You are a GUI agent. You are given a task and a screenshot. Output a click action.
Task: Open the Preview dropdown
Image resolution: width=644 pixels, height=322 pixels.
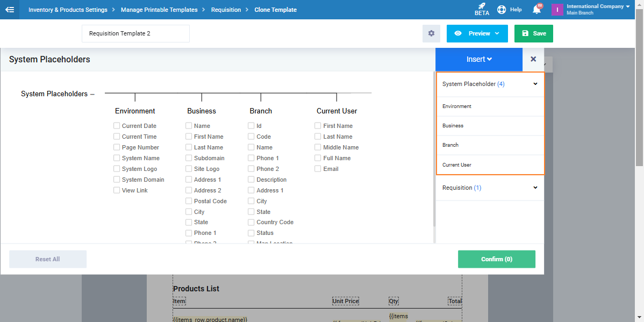click(477, 33)
